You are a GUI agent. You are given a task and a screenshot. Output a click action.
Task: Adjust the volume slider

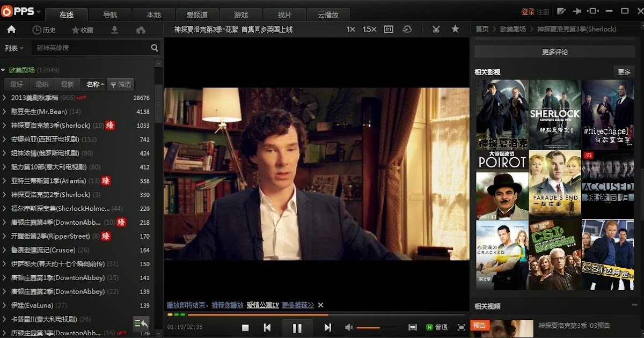coord(380,327)
